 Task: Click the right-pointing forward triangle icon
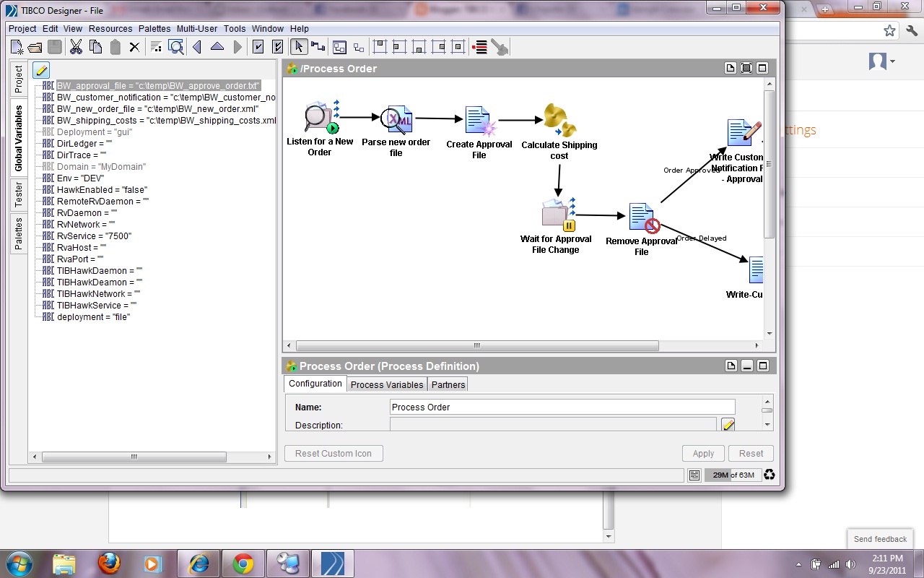tap(237, 47)
